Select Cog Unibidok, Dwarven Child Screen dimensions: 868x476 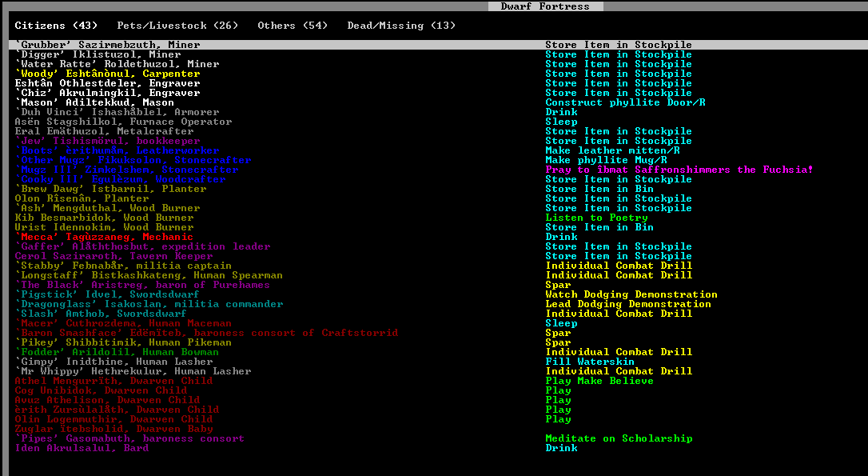[101, 390]
